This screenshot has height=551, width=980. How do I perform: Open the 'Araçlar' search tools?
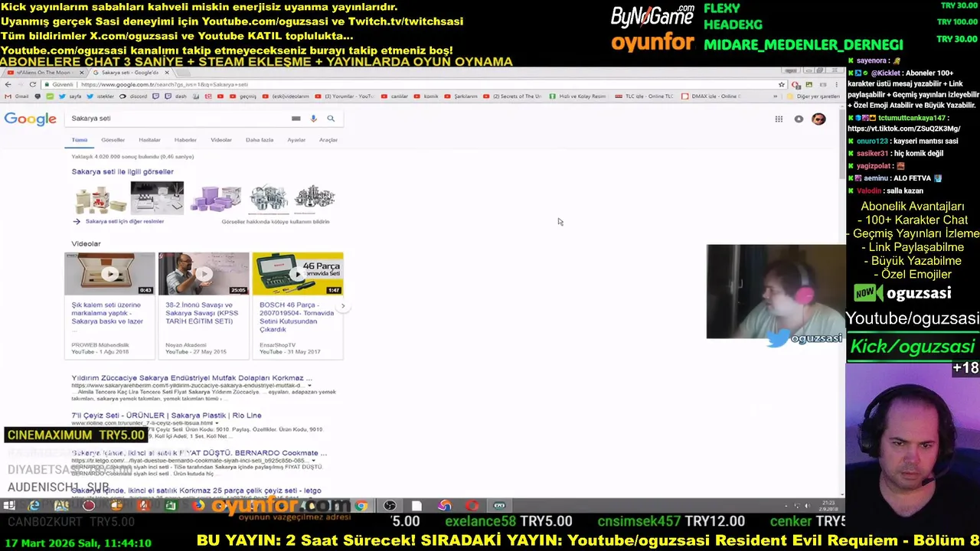tap(328, 140)
